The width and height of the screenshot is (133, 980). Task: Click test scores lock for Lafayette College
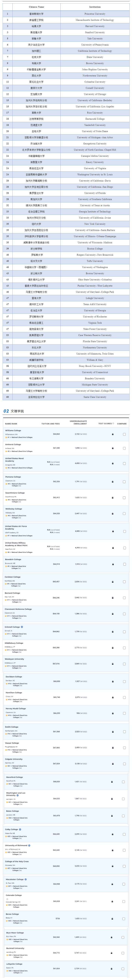click(111, 969)
